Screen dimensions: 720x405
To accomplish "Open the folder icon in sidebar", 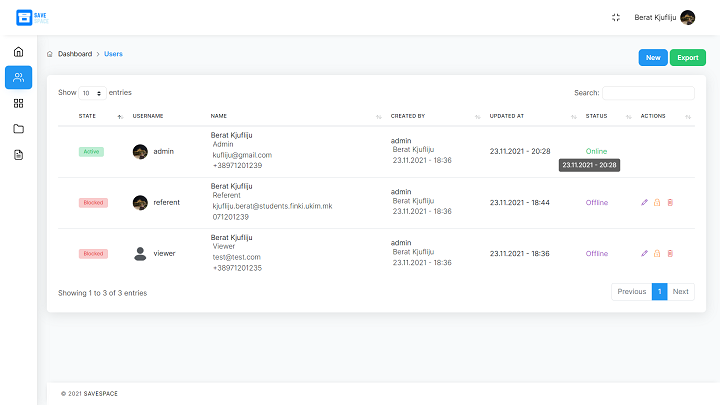I will tap(18, 129).
